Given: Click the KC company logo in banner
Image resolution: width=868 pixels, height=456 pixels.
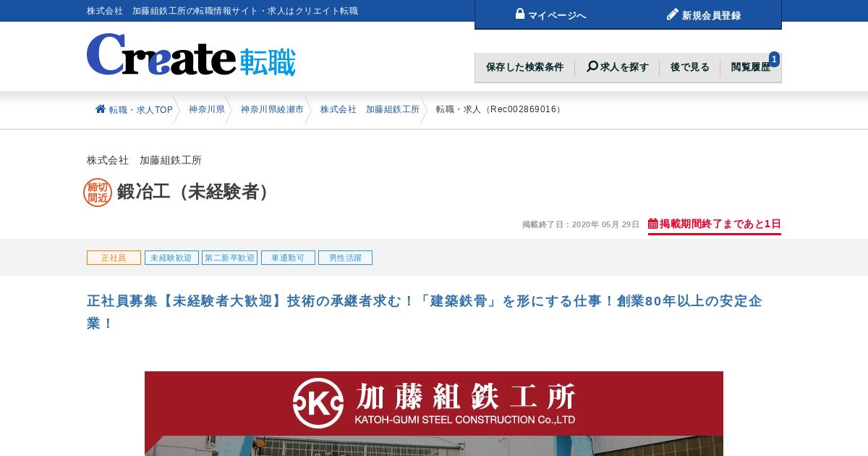Looking at the screenshot, I should pos(318,403).
